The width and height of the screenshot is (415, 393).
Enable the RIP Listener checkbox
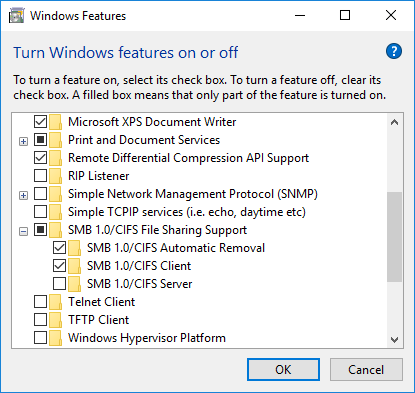pos(40,176)
